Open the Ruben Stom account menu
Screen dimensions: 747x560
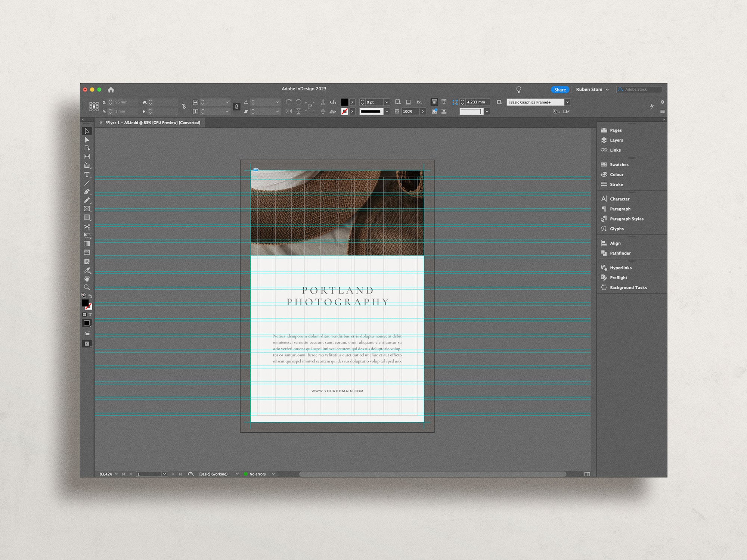592,90
